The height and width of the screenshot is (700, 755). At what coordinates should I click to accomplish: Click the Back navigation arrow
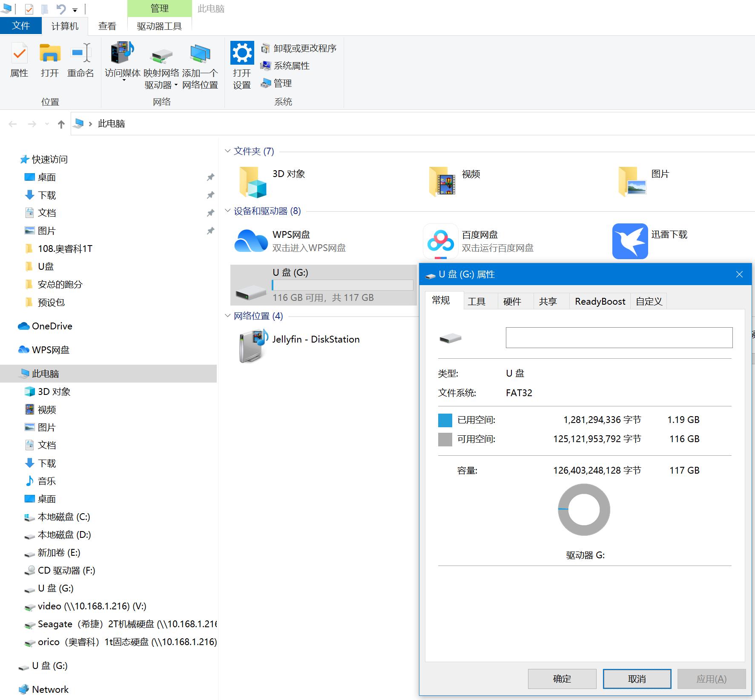coord(13,124)
